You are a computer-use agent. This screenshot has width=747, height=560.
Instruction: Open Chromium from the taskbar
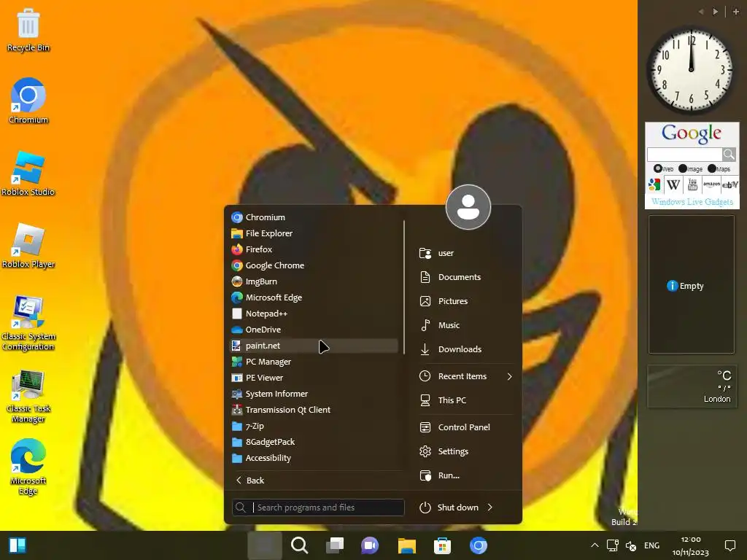click(x=479, y=545)
